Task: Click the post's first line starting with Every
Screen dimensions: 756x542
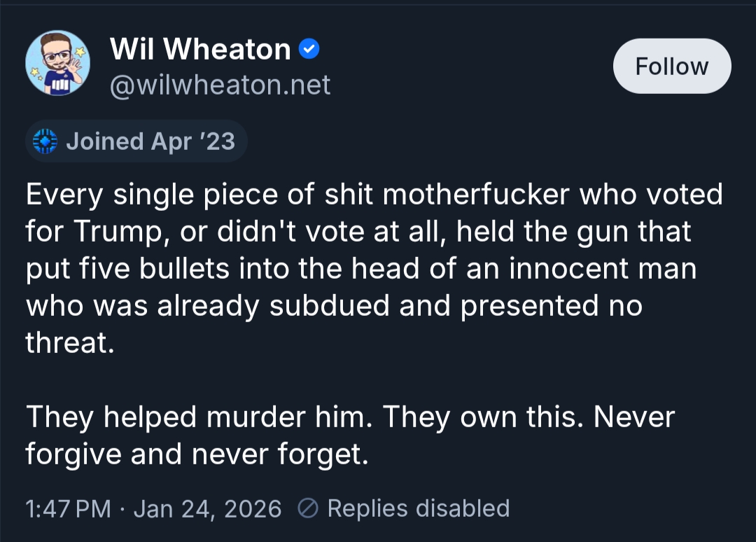Action: click(374, 195)
